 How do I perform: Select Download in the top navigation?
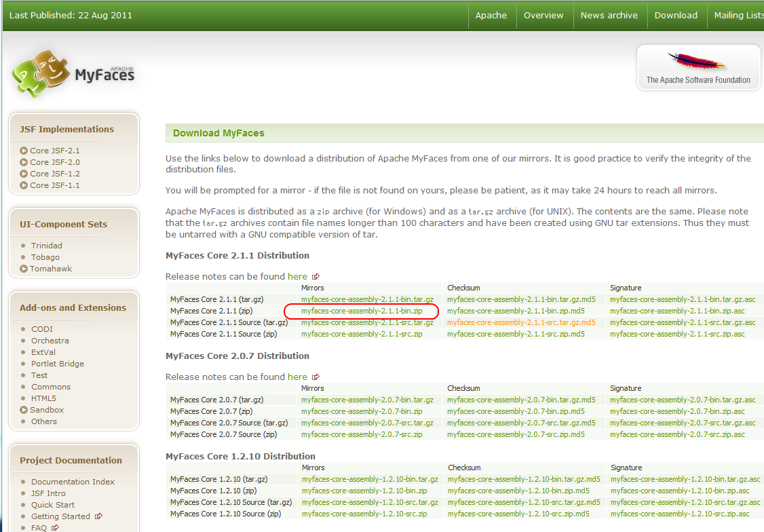(676, 15)
